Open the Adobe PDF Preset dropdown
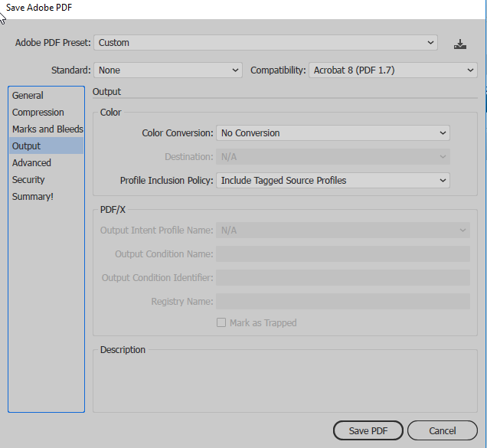The image size is (487, 448). point(266,43)
